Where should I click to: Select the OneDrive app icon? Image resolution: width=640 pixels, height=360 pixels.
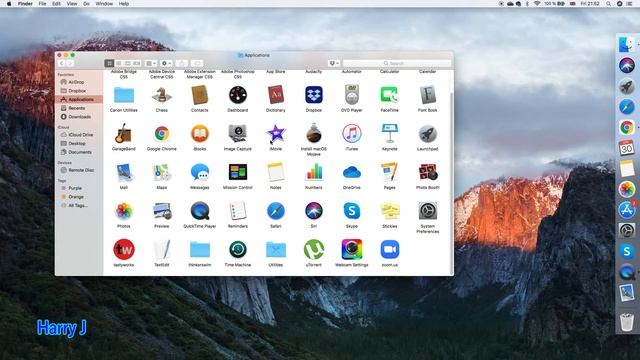point(351,173)
